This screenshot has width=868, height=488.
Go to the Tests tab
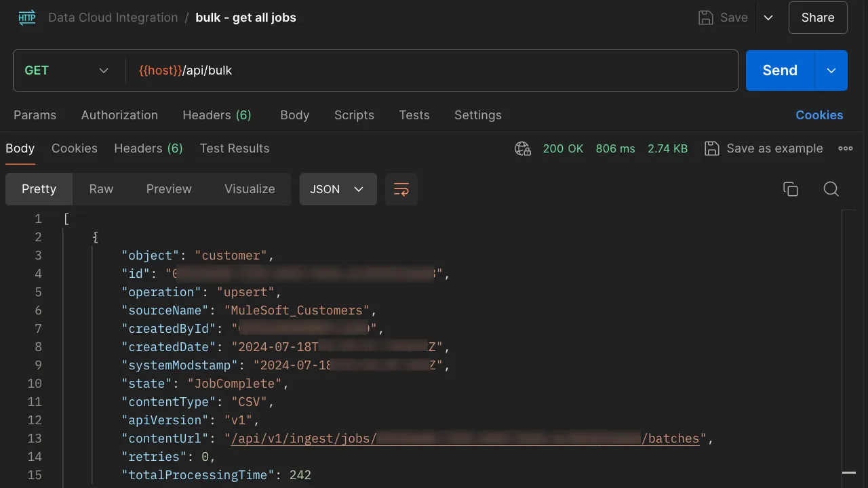coord(414,115)
